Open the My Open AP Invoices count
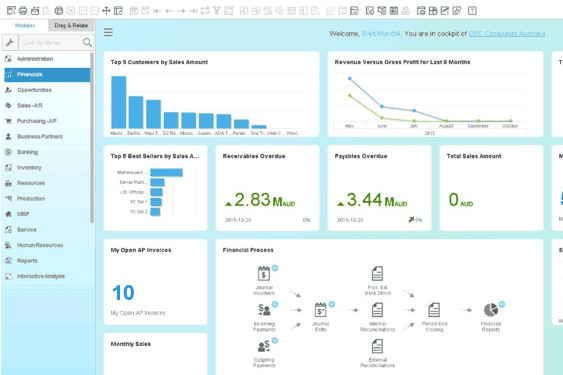Image resolution: width=563 pixels, height=375 pixels. 123,292
